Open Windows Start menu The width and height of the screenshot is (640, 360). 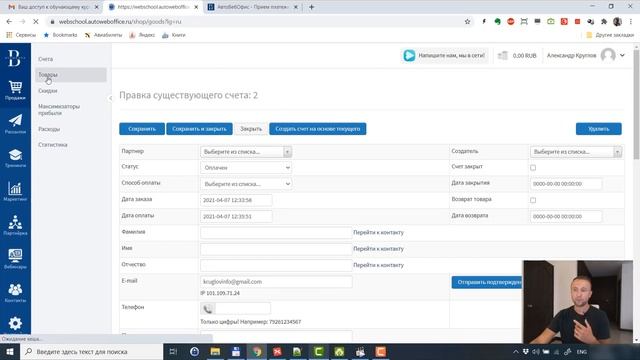pos(9,351)
